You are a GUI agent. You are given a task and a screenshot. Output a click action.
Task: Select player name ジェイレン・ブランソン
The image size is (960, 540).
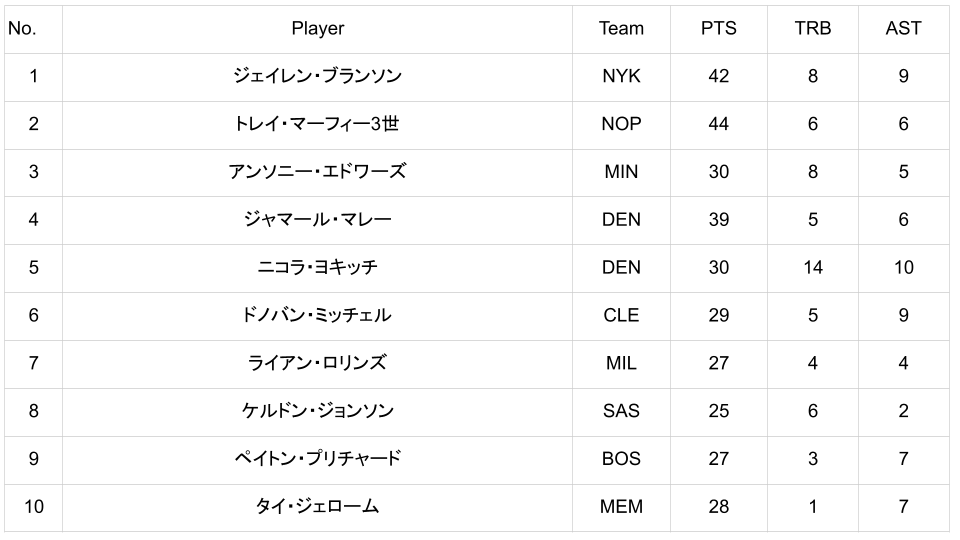317,76
